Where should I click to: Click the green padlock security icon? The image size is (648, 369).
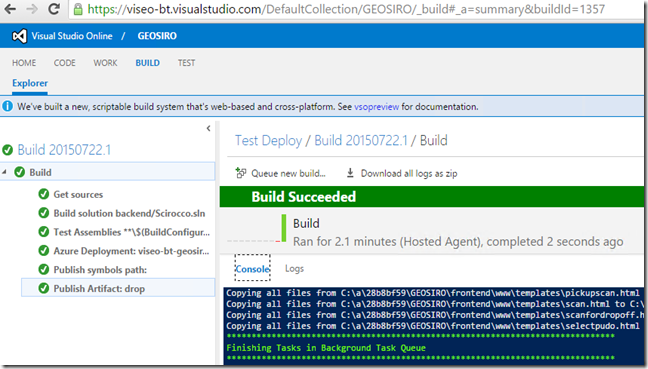[x=78, y=9]
